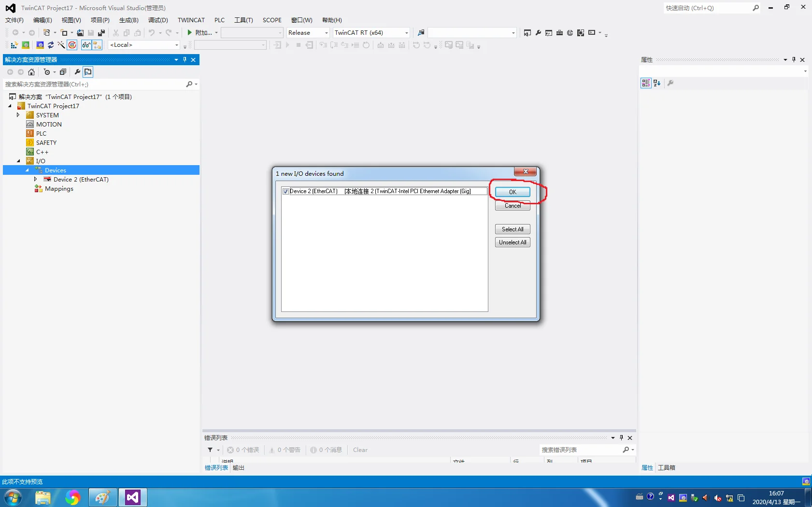Click the Toggle Free Run icon
The width and height of the screenshot is (812, 507).
pyautogui.click(x=72, y=45)
